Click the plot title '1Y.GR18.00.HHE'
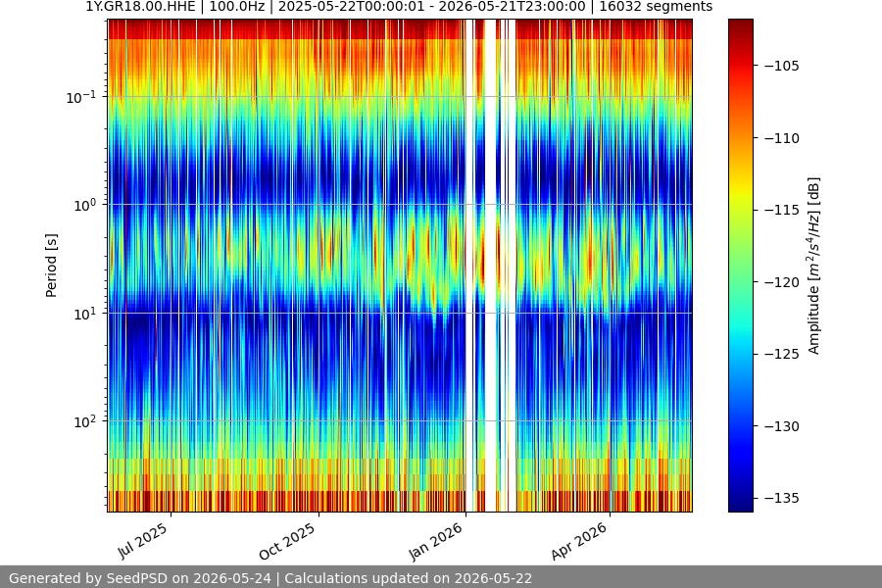882x588 pixels. (x=140, y=7)
